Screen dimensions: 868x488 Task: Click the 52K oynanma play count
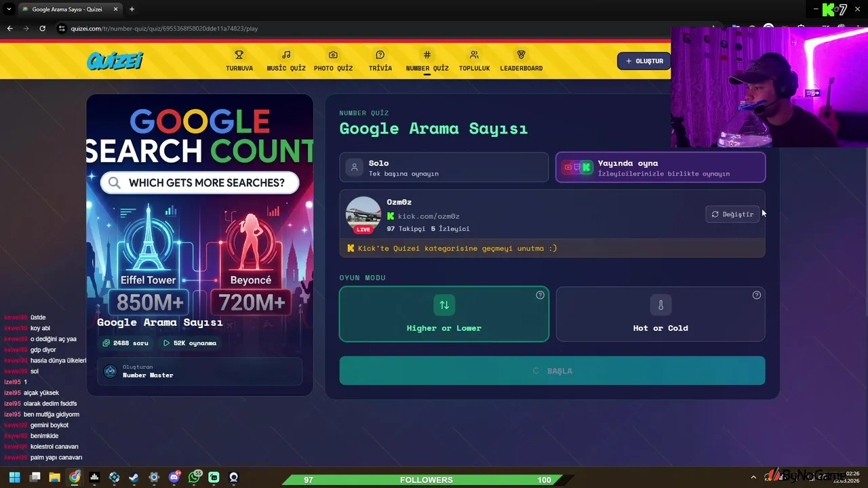tap(190, 343)
